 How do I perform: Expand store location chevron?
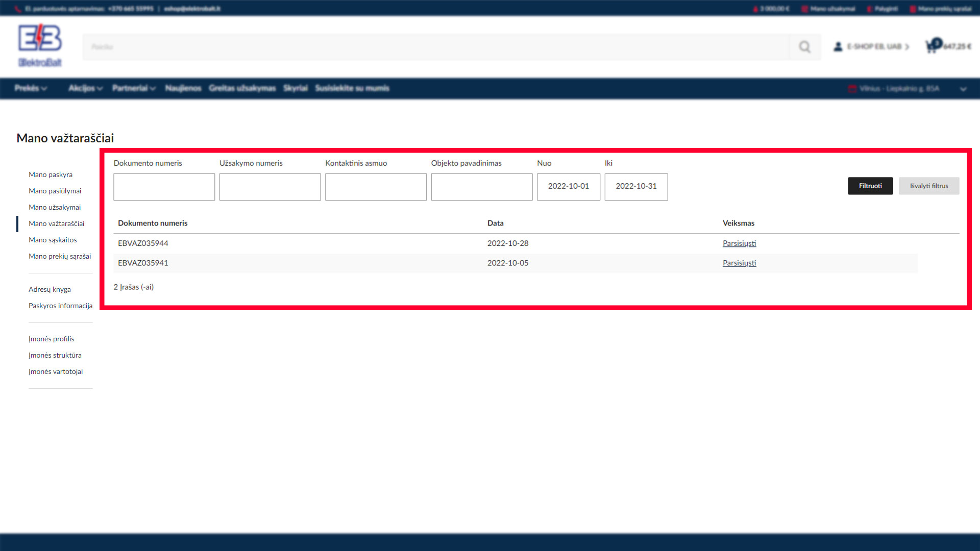pos(963,89)
